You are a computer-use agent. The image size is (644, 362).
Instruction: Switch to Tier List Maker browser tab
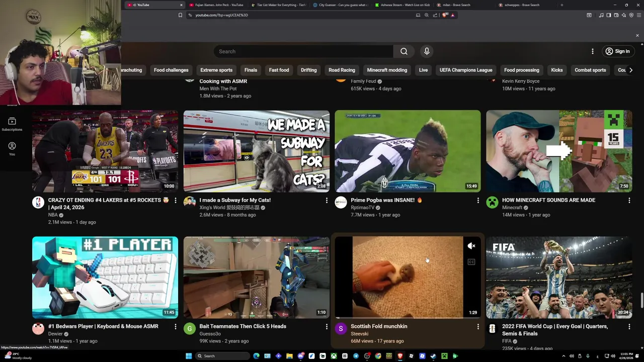tap(278, 5)
